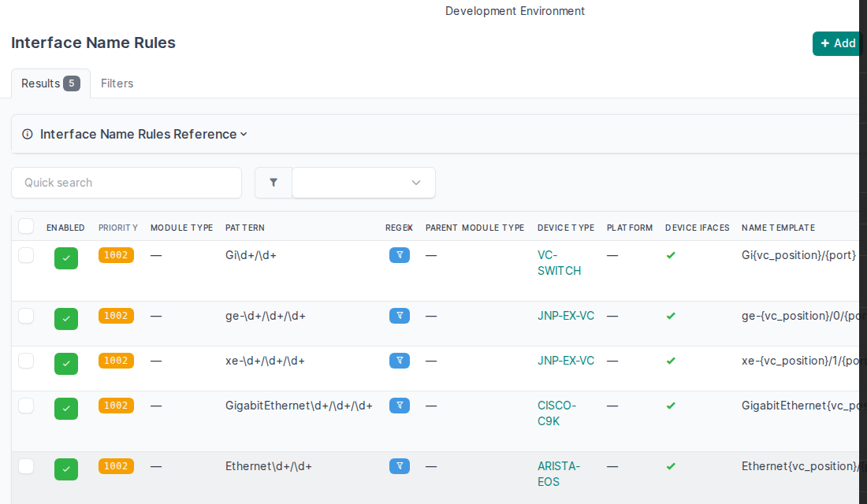This screenshot has height=504, width=867.
Task: Open the empty filter combo box dropdown
Action: click(363, 182)
